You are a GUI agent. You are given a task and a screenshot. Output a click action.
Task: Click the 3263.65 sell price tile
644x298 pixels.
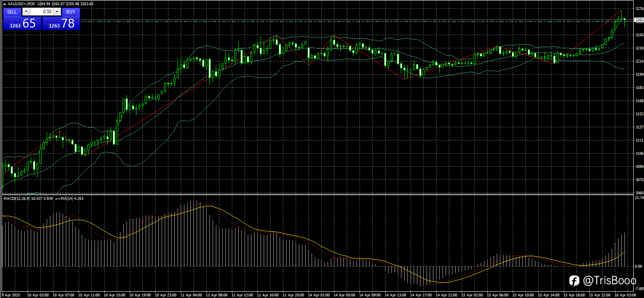22,23
